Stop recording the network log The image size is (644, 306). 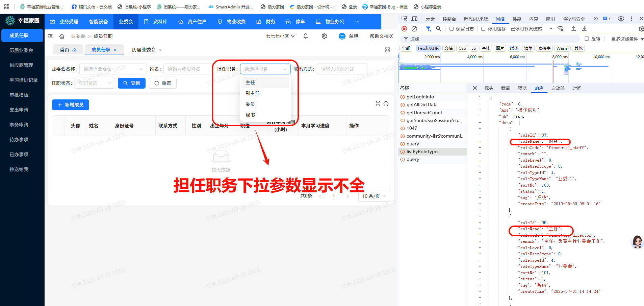tap(404, 29)
